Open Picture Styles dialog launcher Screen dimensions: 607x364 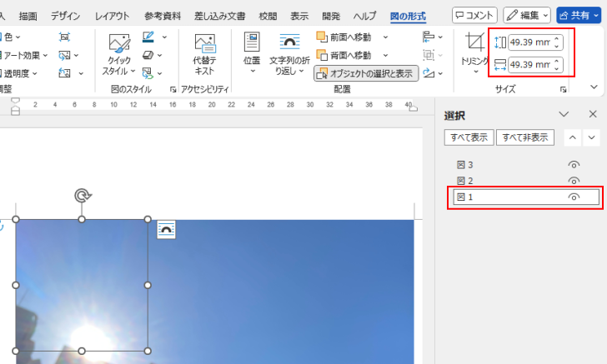click(173, 90)
